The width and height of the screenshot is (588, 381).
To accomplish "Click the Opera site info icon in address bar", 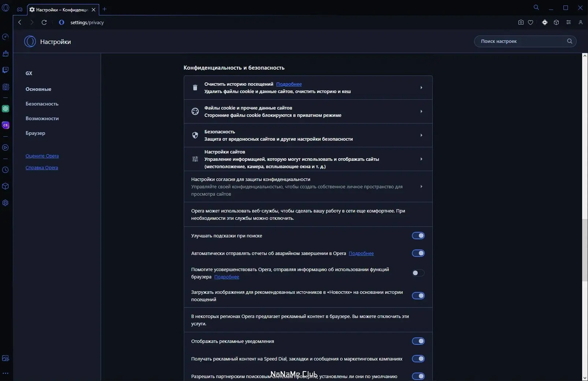I will point(62,22).
